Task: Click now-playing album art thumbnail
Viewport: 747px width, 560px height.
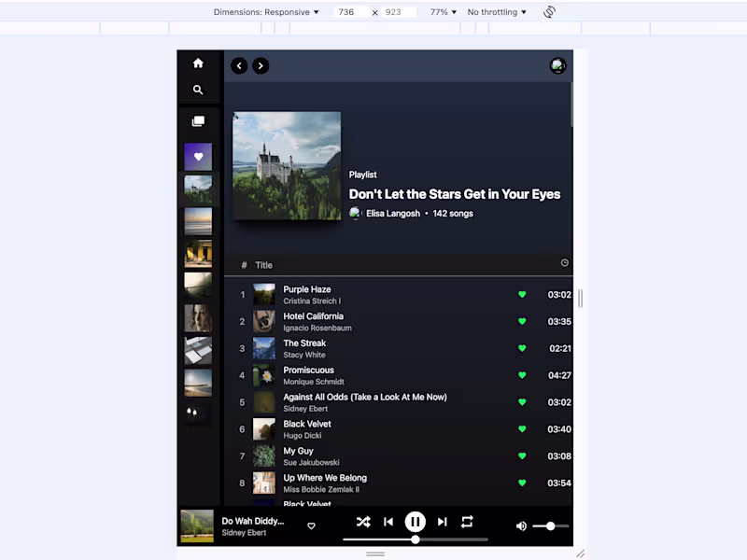Action: [x=197, y=526]
